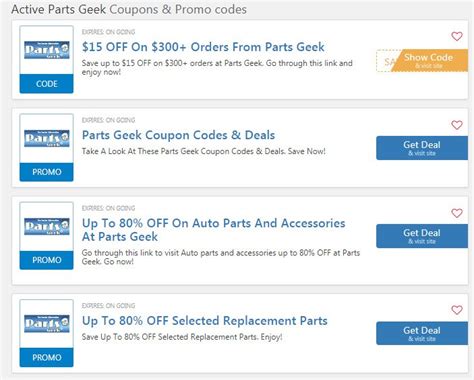Click PROMO label on Auto Parts And Accessories card
Viewport: 474px width, 380px height.
pyautogui.click(x=47, y=260)
